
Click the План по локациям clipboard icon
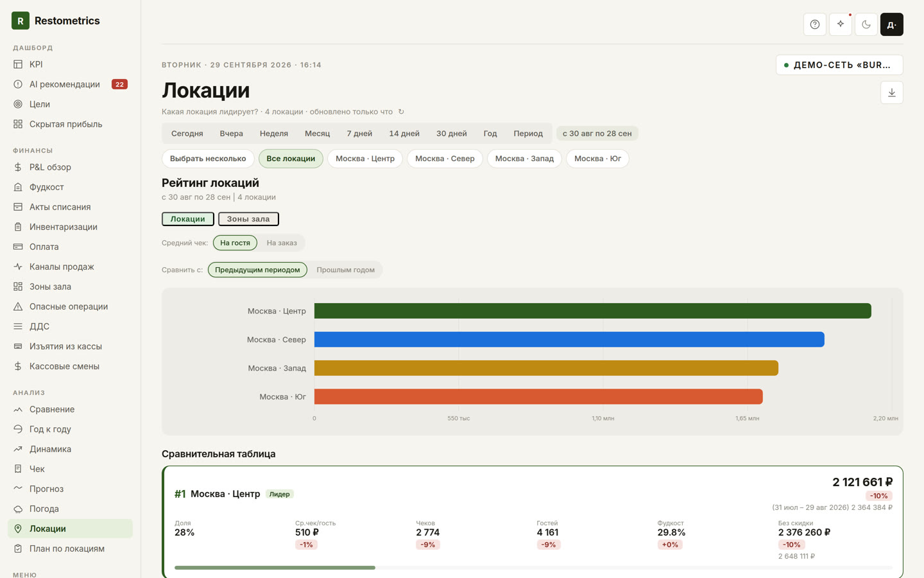click(x=18, y=548)
